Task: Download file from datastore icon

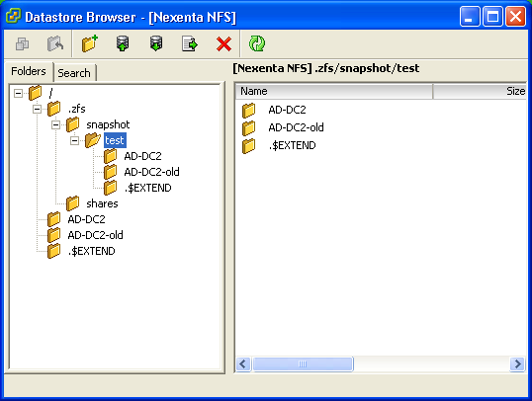Action: [x=156, y=43]
